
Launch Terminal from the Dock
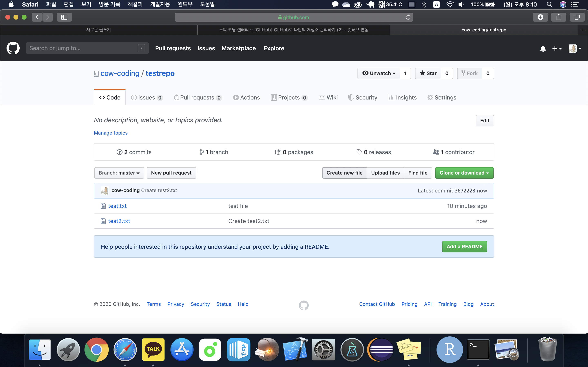pyautogui.click(x=478, y=350)
